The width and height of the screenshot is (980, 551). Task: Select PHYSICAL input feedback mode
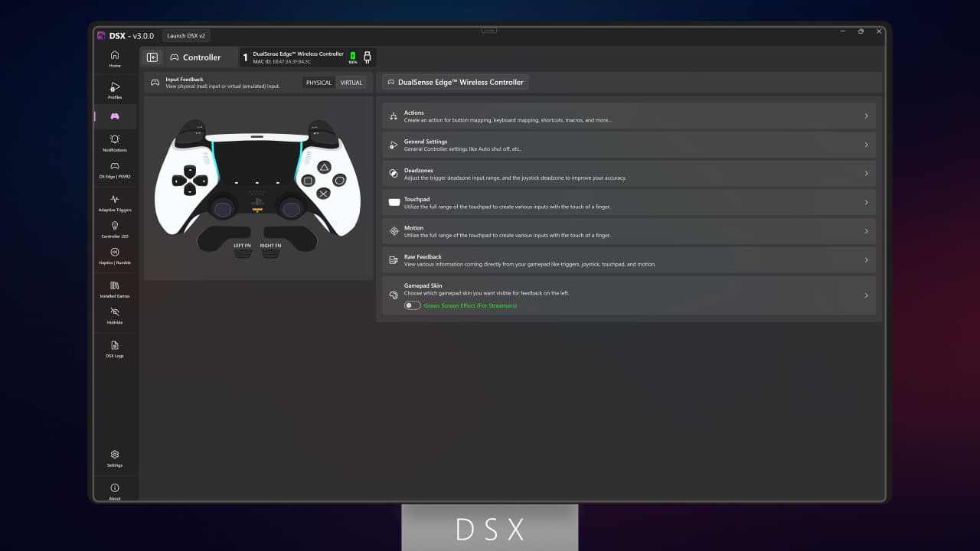[318, 82]
